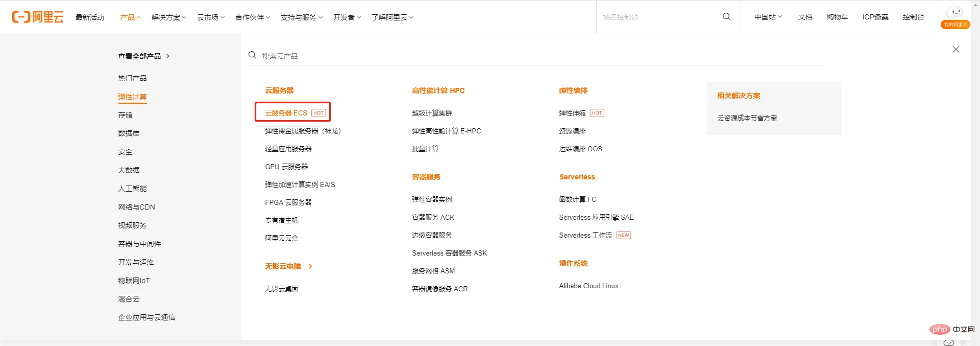
Task: Select 弹性计算 category
Action: click(x=132, y=97)
